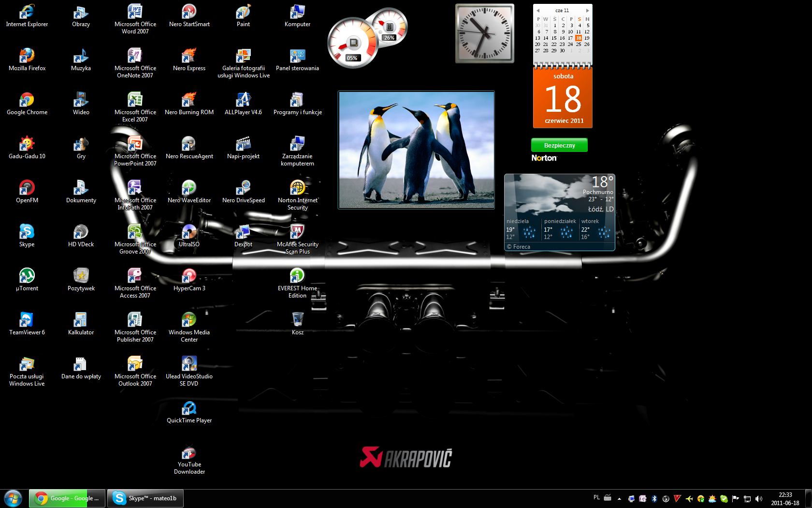
Task: Go to the next month in calendar gadget
Action: tap(588, 10)
